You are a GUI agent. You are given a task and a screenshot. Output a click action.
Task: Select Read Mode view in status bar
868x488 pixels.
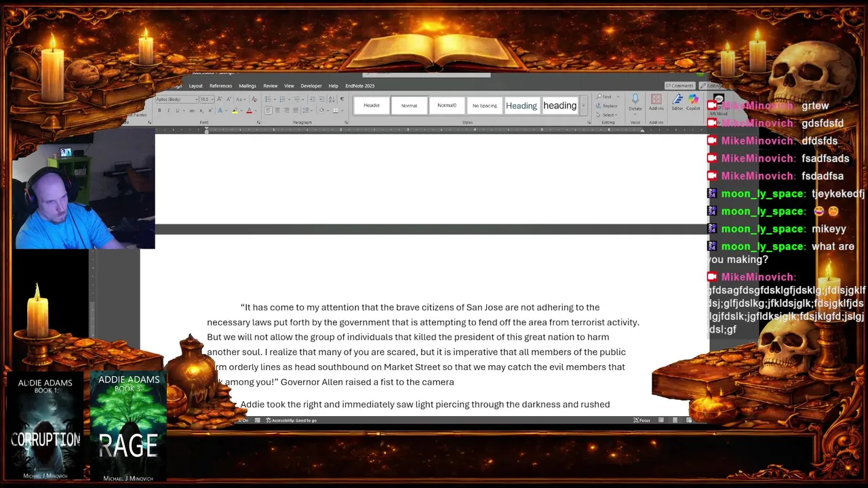click(661, 420)
